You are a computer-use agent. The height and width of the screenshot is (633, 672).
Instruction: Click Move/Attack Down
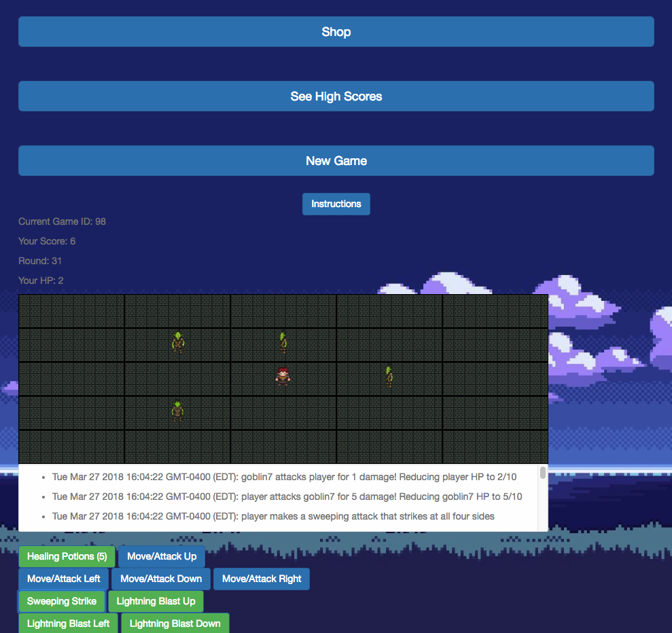(x=161, y=579)
